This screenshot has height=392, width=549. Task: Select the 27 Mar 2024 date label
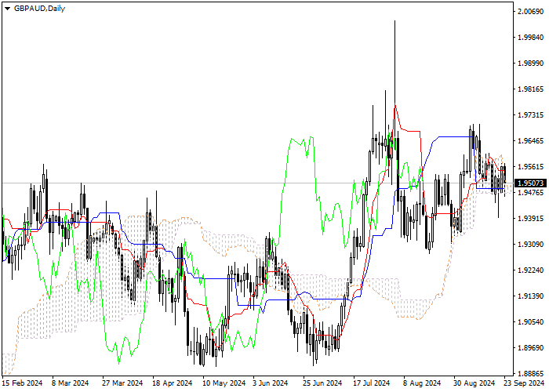122,383
